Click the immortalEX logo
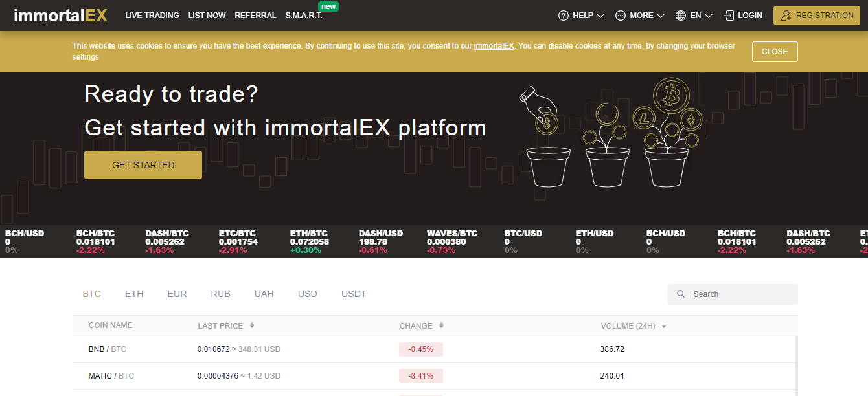 pos(60,16)
